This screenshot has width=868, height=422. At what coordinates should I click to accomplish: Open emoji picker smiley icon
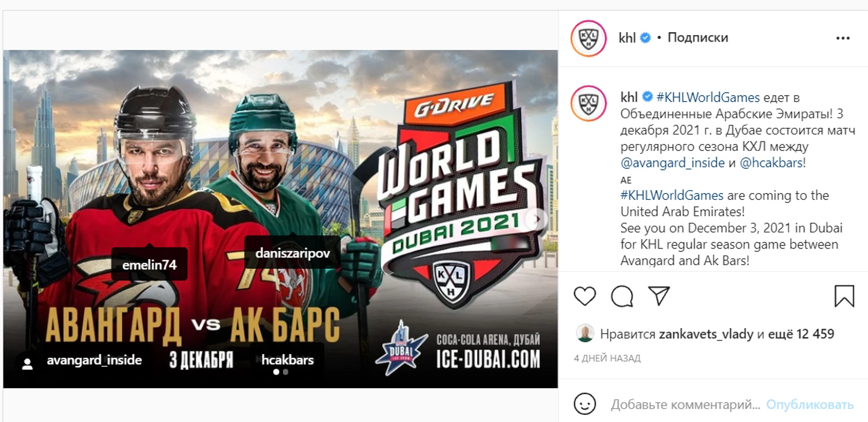point(585,404)
